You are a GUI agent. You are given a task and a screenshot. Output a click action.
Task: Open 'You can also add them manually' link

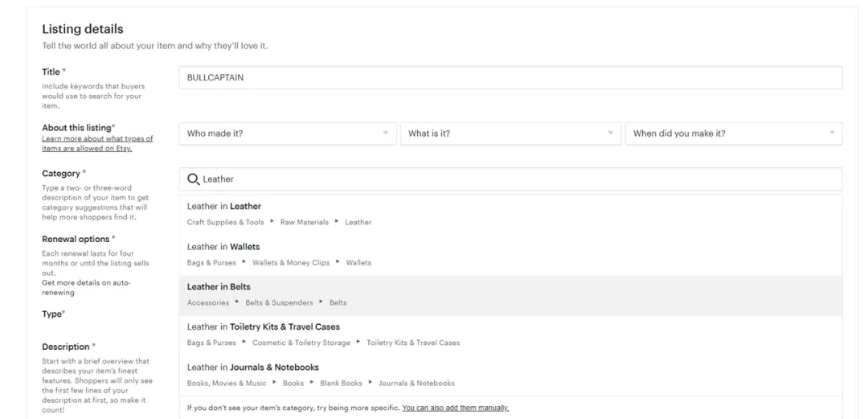click(x=455, y=408)
